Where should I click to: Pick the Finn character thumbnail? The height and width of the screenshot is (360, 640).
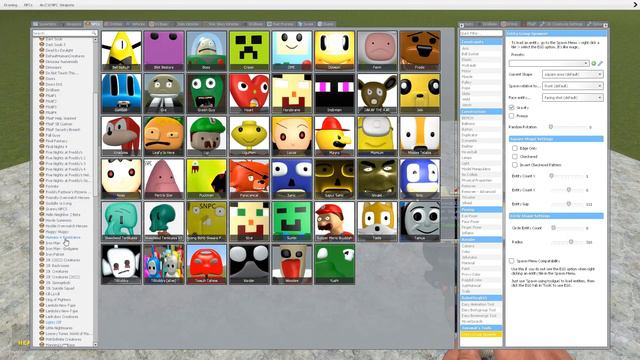(x=377, y=51)
